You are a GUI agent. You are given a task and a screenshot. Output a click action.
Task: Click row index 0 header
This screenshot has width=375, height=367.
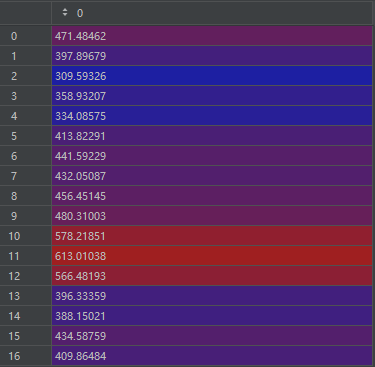click(x=26, y=36)
